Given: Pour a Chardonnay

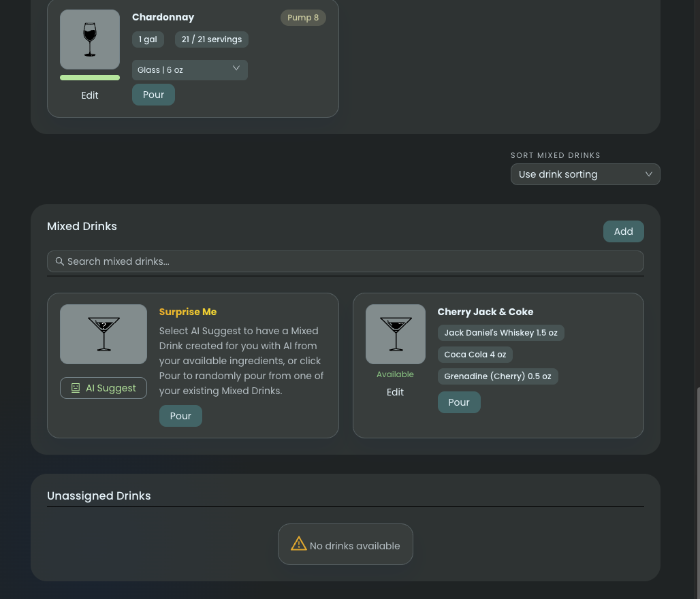Looking at the screenshot, I should (x=153, y=95).
